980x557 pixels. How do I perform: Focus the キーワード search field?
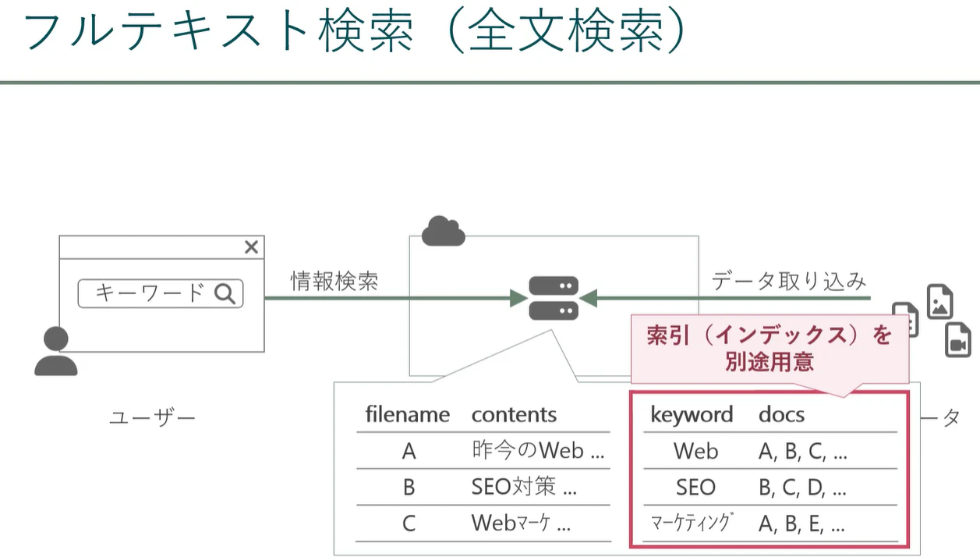pos(161,293)
